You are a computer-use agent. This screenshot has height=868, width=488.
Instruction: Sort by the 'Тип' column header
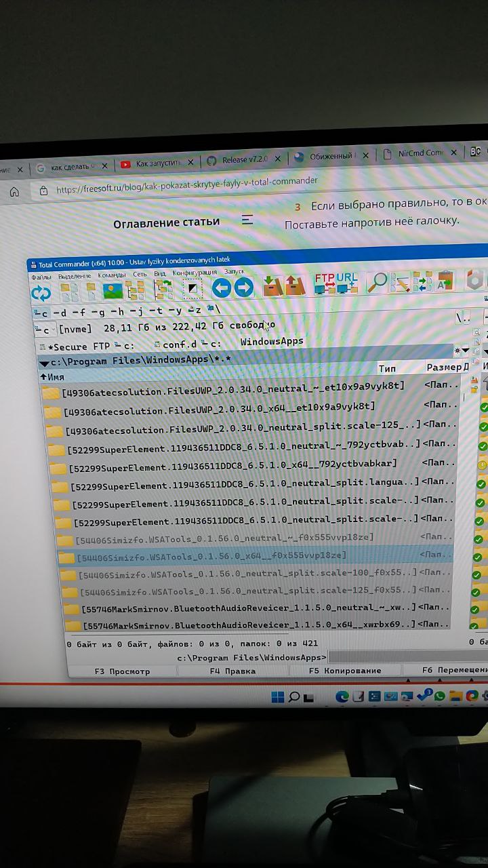400,368
